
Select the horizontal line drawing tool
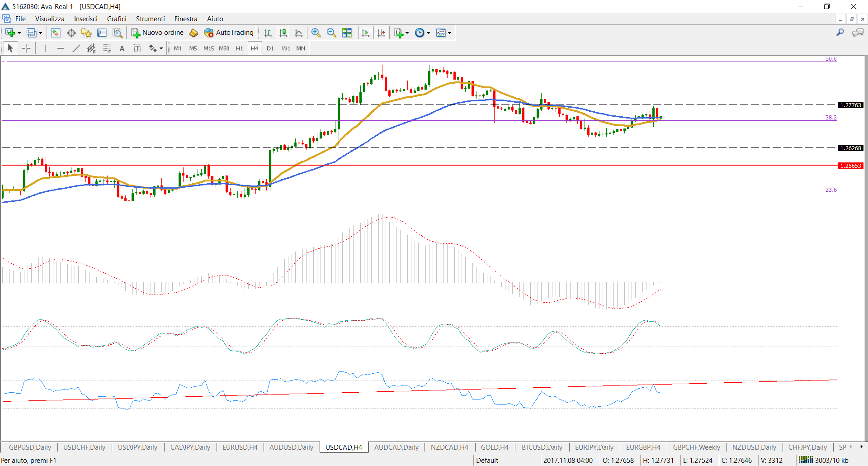[61, 48]
